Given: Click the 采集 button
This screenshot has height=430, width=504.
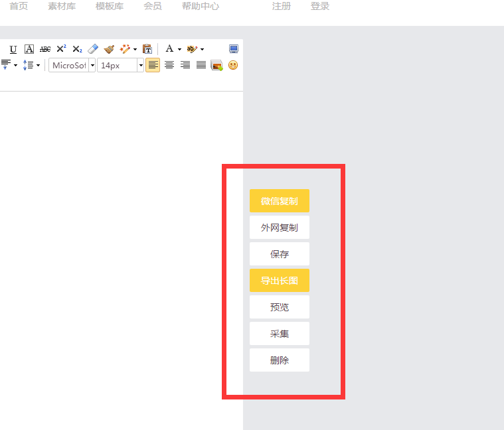Looking at the screenshot, I should point(280,334).
